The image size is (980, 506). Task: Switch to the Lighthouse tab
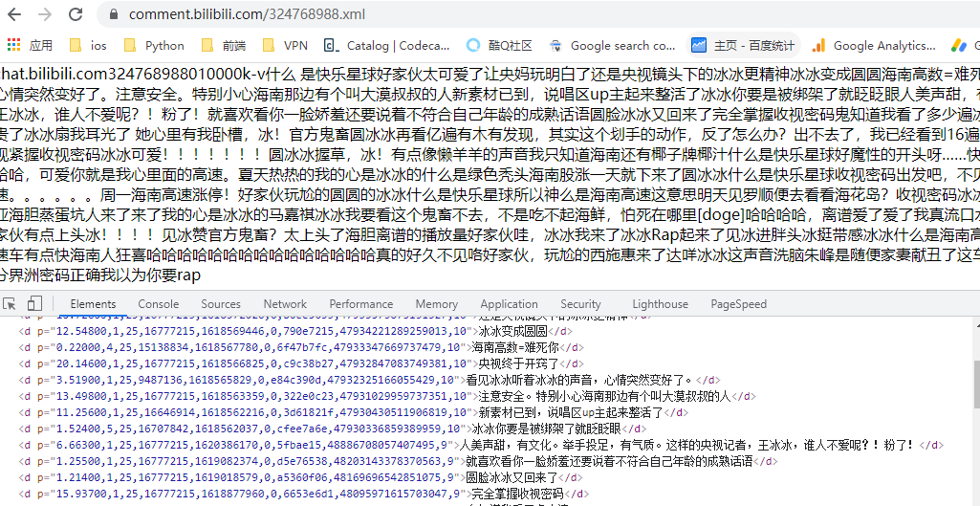(660, 304)
